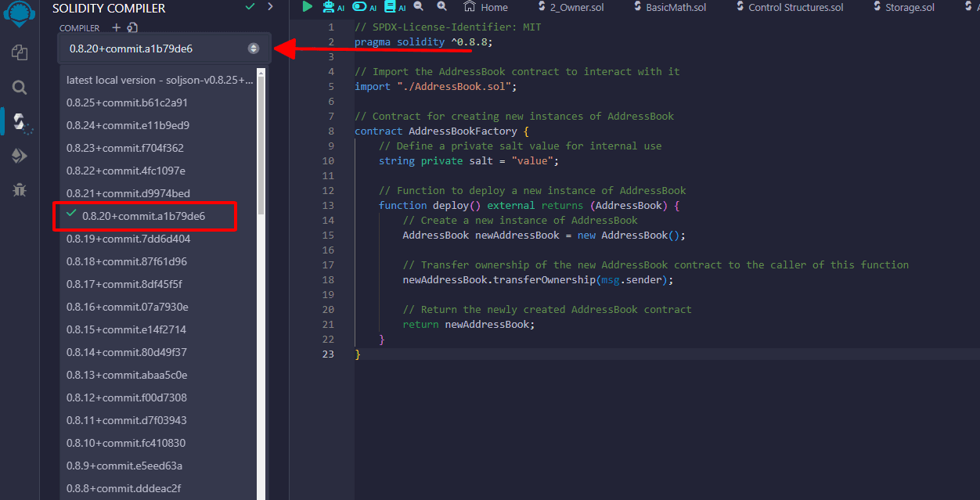Open the file Search sidebar icon
Screen dimensions: 980x500
click(x=20, y=88)
